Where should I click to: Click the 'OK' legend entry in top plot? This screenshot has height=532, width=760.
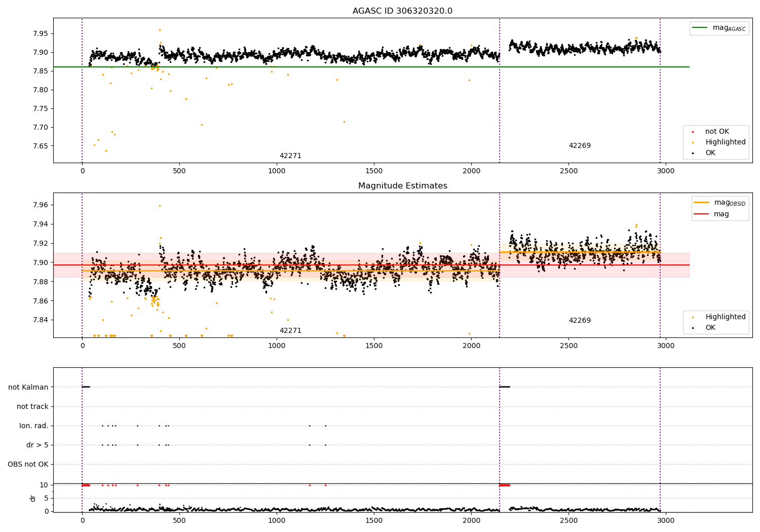(x=710, y=153)
